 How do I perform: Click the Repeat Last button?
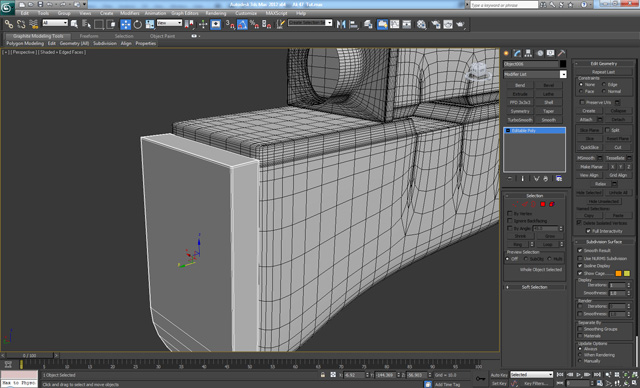pyautogui.click(x=603, y=72)
